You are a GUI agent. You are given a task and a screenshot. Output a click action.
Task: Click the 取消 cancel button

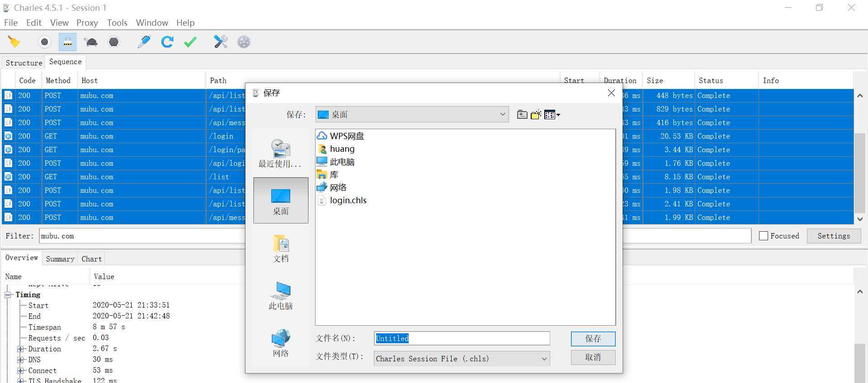(x=593, y=357)
